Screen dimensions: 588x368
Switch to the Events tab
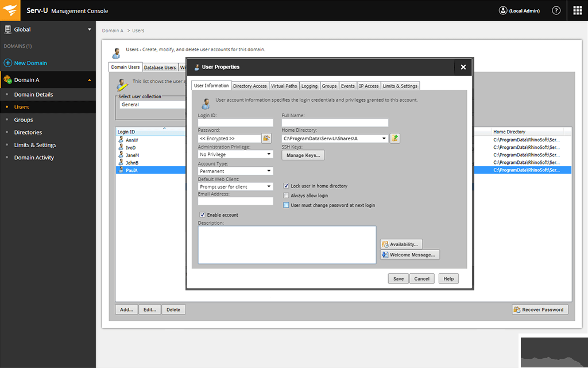(347, 86)
